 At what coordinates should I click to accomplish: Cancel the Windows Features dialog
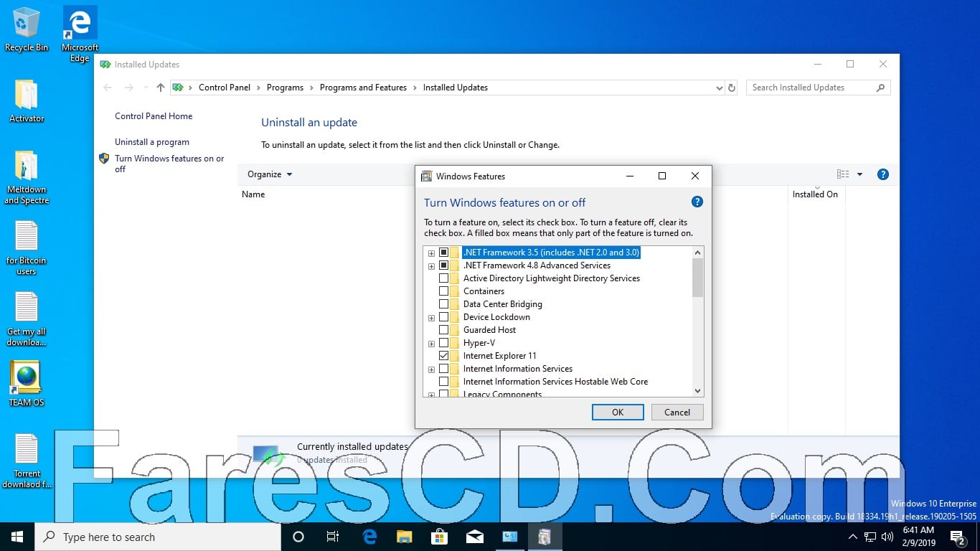677,413
